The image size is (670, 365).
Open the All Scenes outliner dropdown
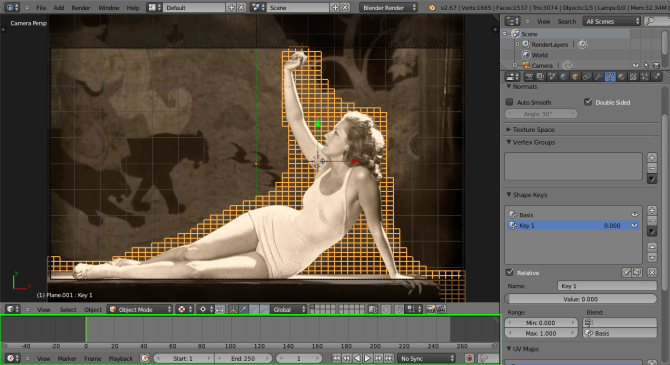611,21
